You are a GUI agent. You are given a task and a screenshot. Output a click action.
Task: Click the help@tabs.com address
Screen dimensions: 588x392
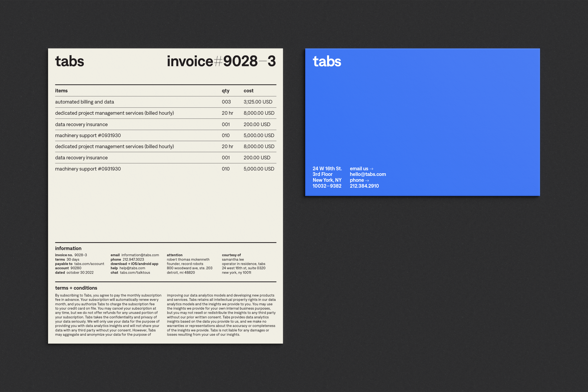[132, 268]
